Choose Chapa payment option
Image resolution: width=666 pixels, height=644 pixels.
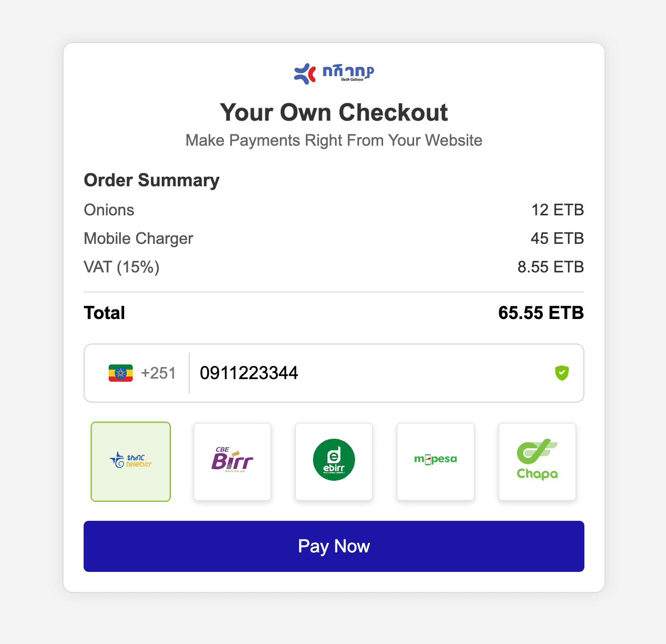pyautogui.click(x=537, y=461)
